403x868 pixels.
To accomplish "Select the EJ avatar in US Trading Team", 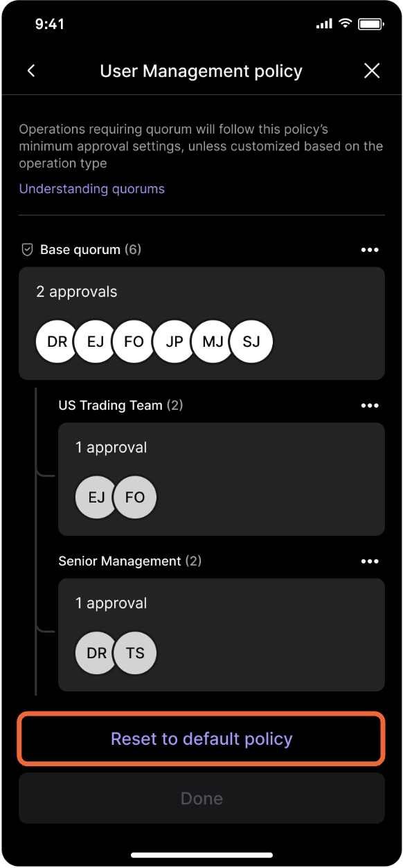I will [96, 497].
